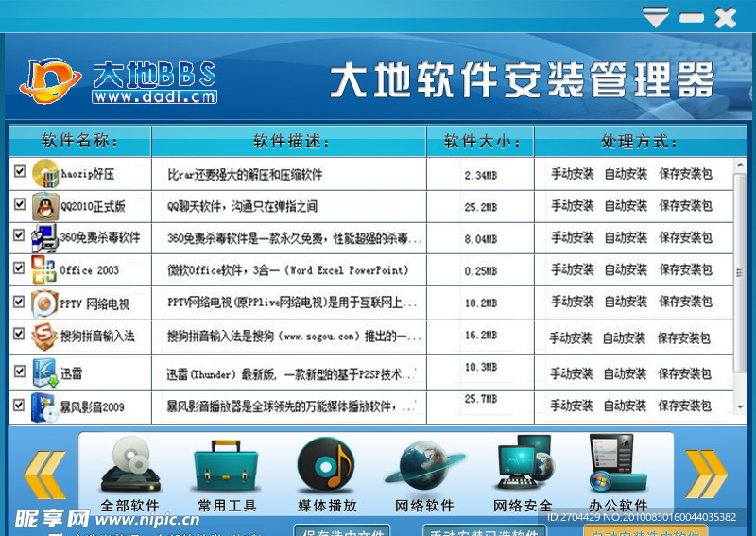The width and height of the screenshot is (756, 536).
Task: Click the 暴风影音2009 icon
Action: tap(44, 406)
